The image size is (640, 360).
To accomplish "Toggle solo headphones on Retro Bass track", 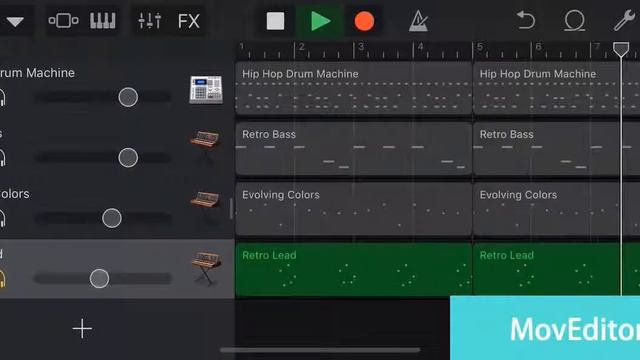I will (x=2, y=158).
